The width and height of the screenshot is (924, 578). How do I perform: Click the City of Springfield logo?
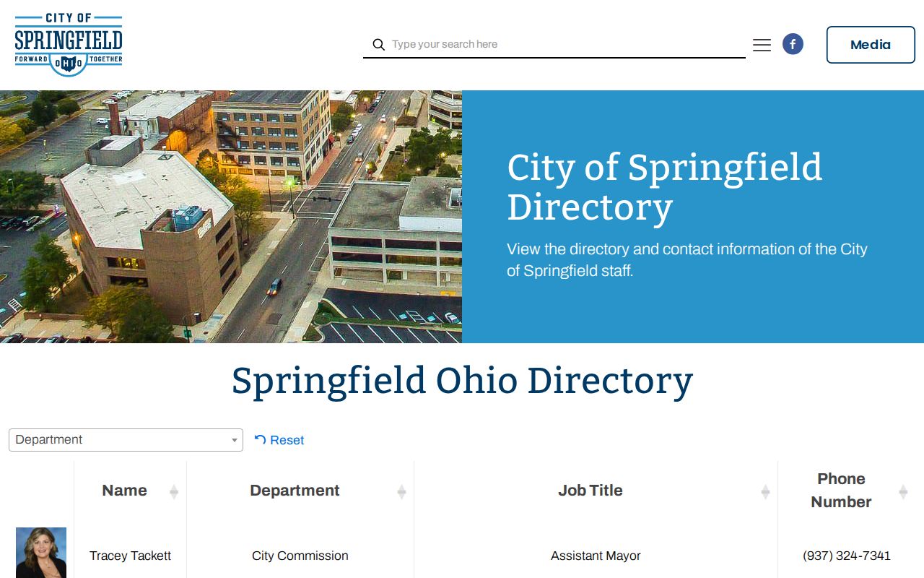(69, 45)
